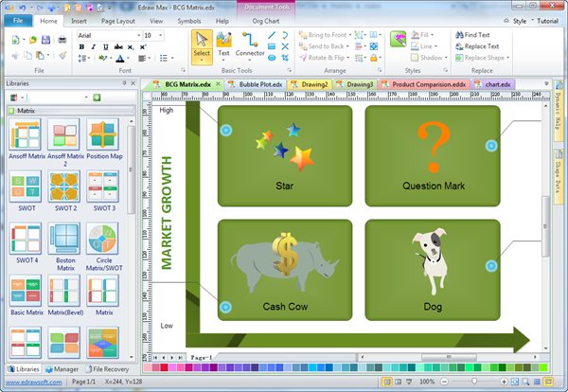Image resolution: width=568 pixels, height=392 pixels.
Task: Toggle superscript formatting
Action: click(143, 46)
